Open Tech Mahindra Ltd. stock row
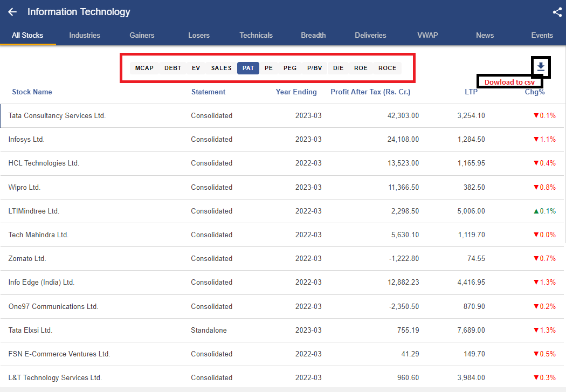Screen dimensions: 566x392 [282, 235]
